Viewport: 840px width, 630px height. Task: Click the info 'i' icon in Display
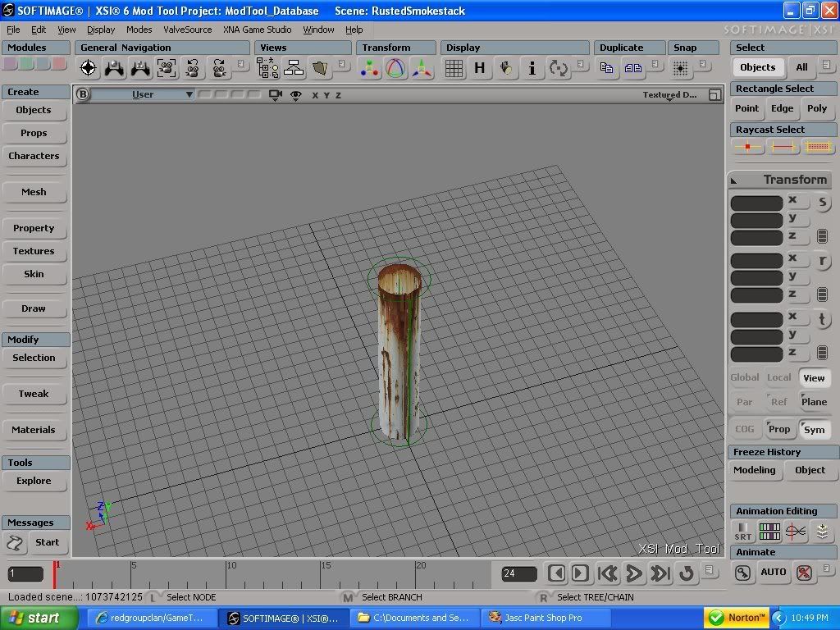pos(532,68)
